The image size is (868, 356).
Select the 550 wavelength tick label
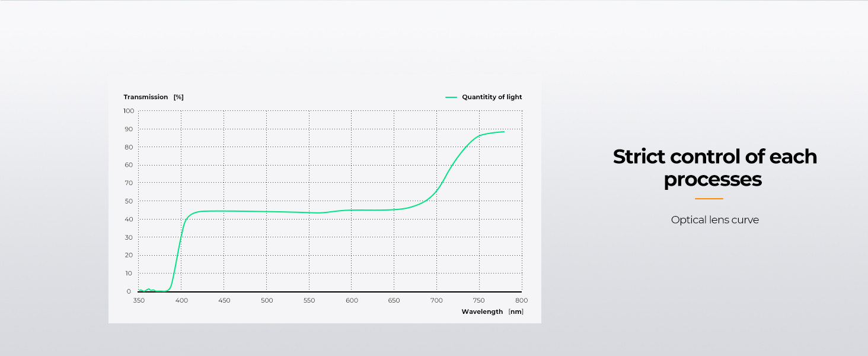click(x=309, y=301)
